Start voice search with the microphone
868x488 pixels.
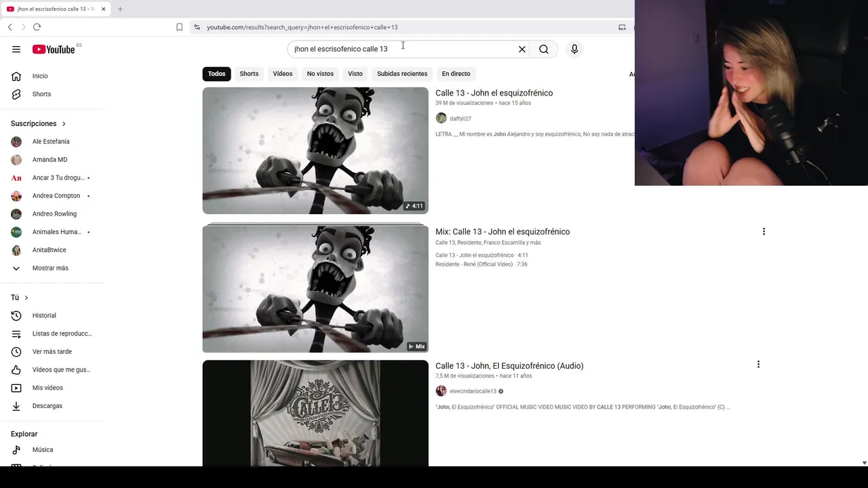click(x=574, y=49)
